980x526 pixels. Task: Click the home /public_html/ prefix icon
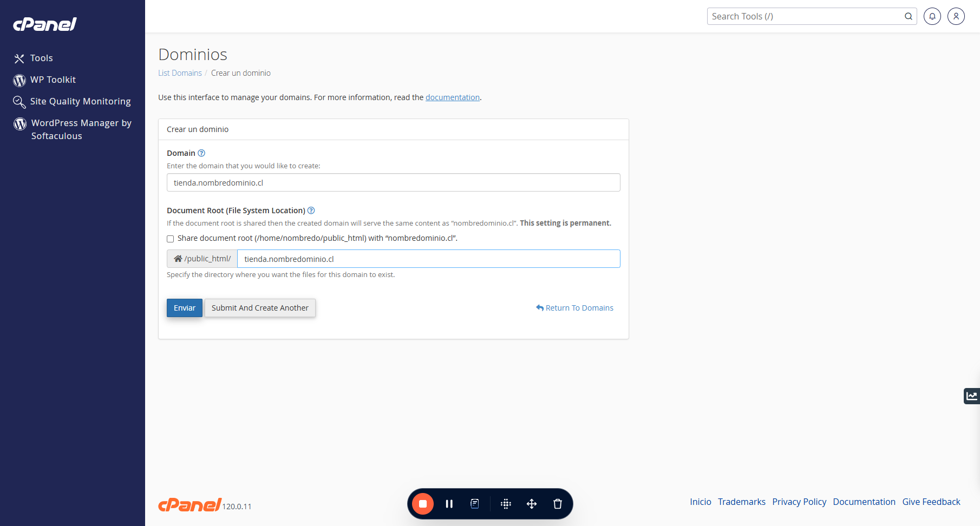[178, 259]
